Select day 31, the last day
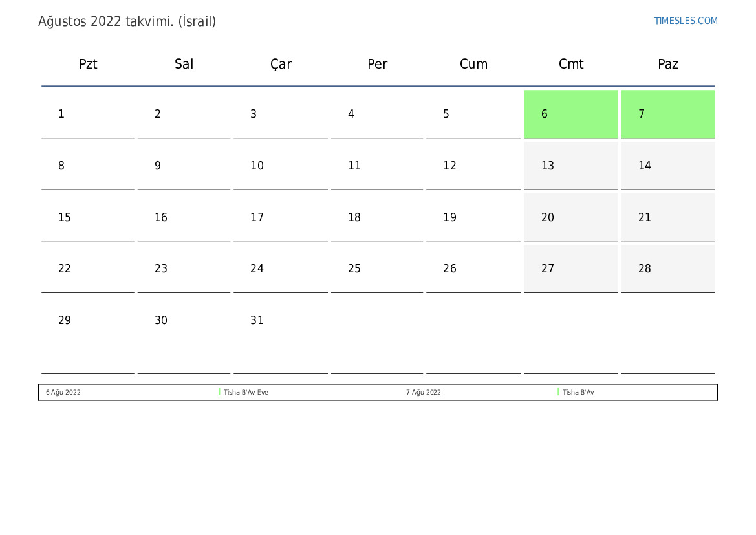The height and width of the screenshot is (535, 756). point(281,334)
